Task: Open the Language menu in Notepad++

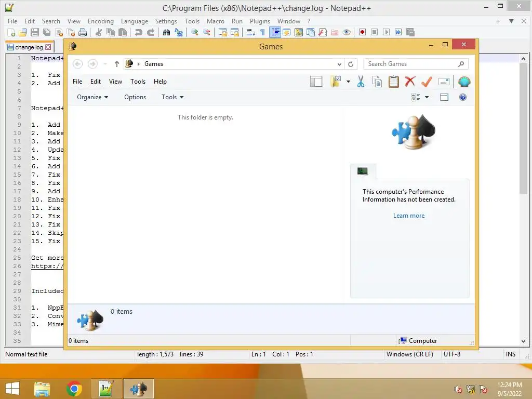Action: pyautogui.click(x=135, y=21)
